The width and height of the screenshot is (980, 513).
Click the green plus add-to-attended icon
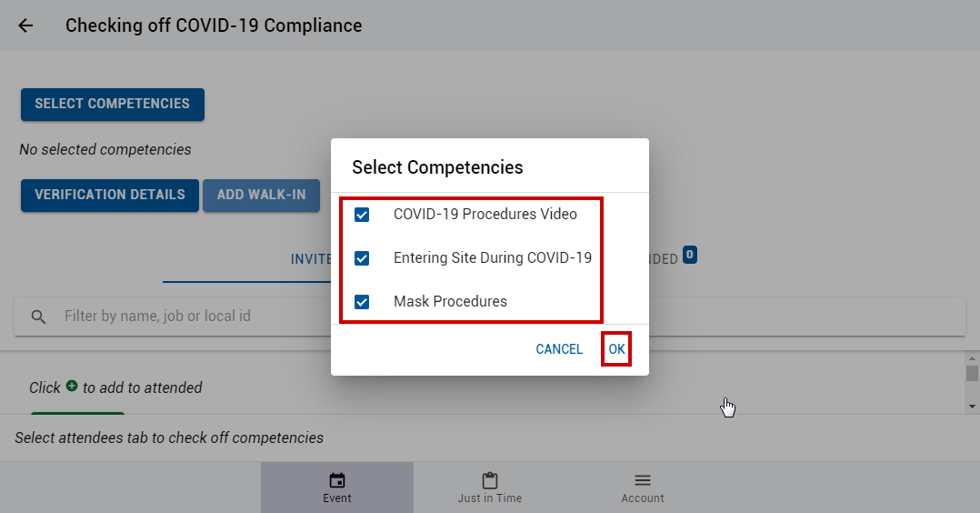pos(72,386)
